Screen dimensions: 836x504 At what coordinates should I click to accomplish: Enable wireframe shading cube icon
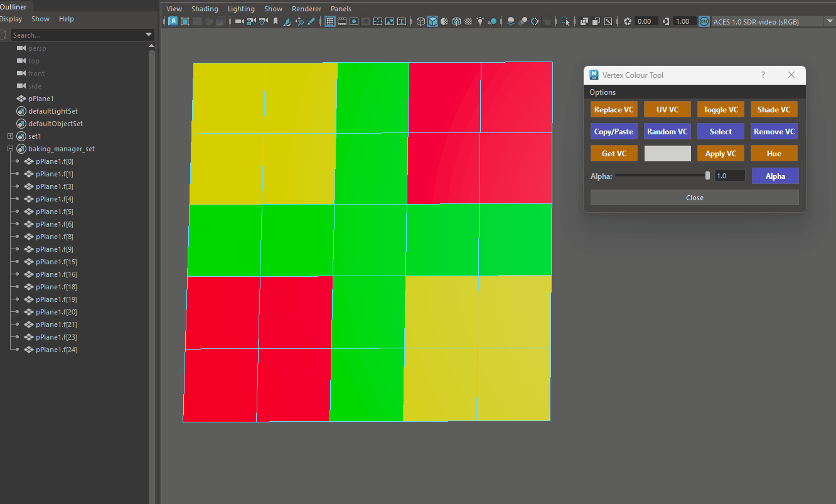(421, 21)
